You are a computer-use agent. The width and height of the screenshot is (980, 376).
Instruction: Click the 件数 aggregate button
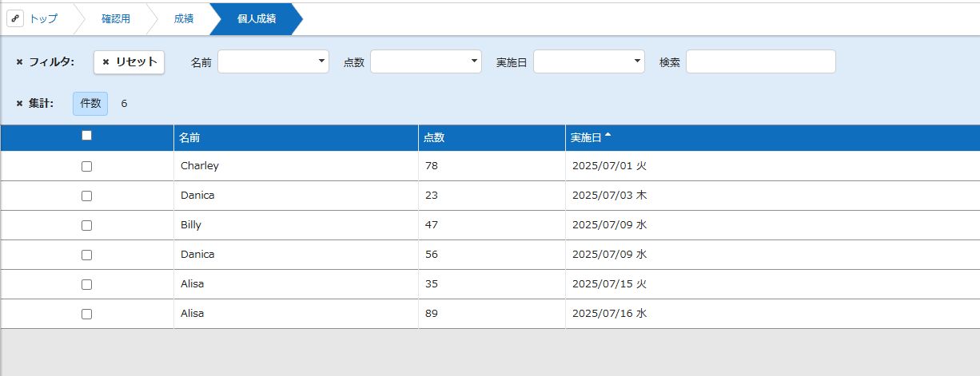[90, 103]
